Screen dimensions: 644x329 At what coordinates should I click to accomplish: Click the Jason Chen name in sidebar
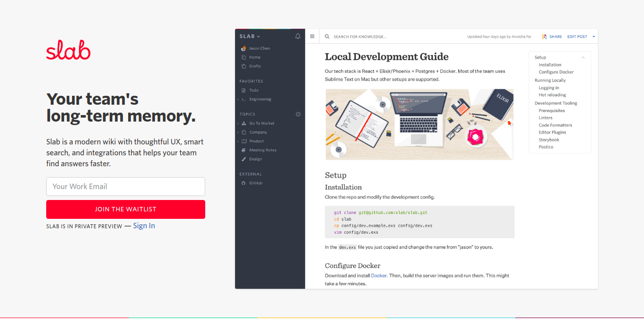259,48
